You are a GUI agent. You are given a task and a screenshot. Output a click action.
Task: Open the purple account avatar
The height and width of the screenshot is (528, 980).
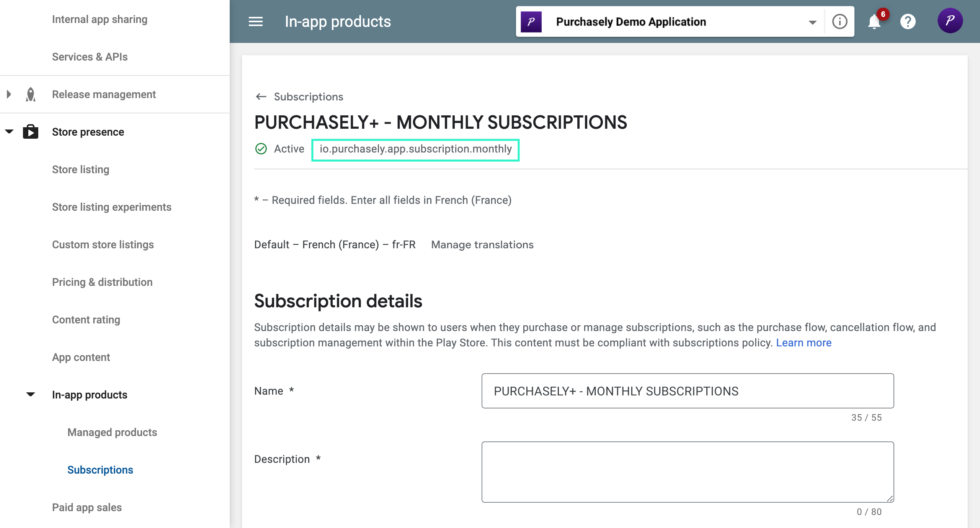(x=950, y=21)
